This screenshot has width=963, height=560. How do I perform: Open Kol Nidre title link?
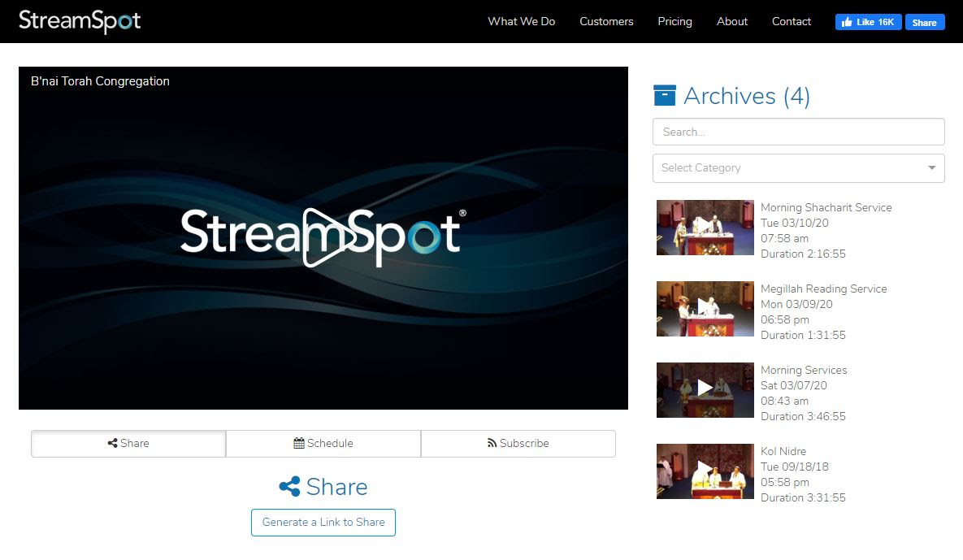point(783,451)
